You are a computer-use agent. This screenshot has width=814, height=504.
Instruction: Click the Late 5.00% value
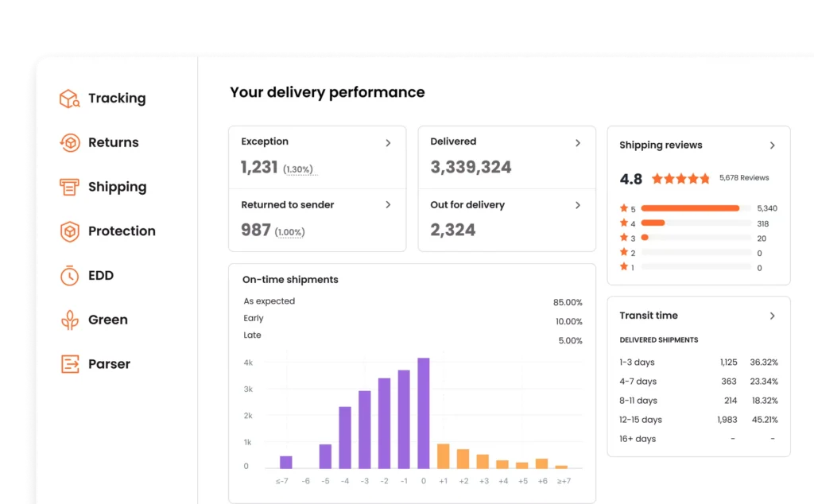571,340
